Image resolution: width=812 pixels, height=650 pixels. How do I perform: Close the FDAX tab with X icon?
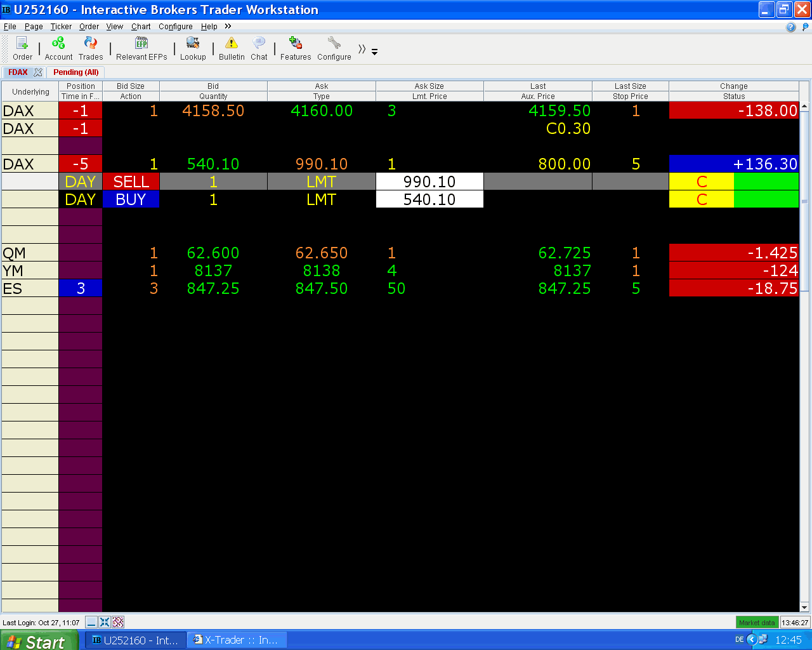coord(38,72)
